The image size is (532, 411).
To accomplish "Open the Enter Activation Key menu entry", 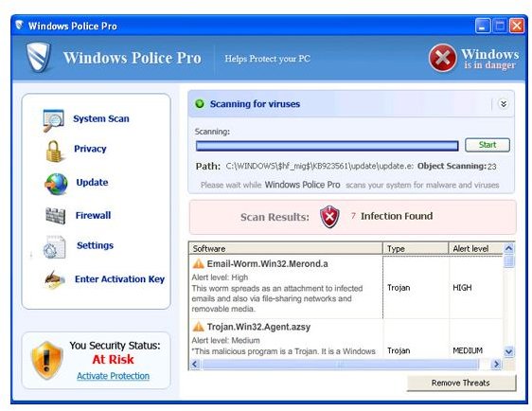I will click(119, 279).
